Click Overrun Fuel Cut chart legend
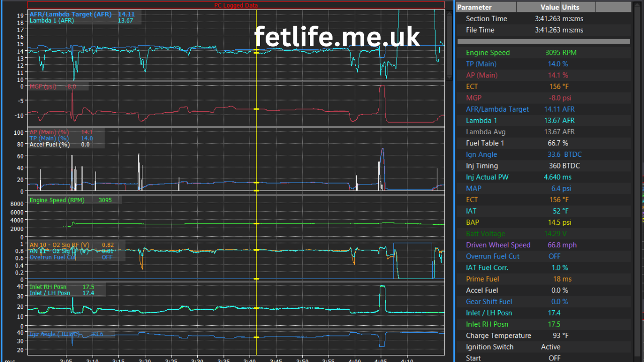Image resolution: width=644 pixels, height=362 pixels. [52, 257]
